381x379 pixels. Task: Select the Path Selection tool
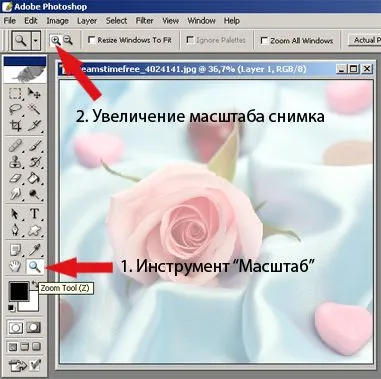15,214
